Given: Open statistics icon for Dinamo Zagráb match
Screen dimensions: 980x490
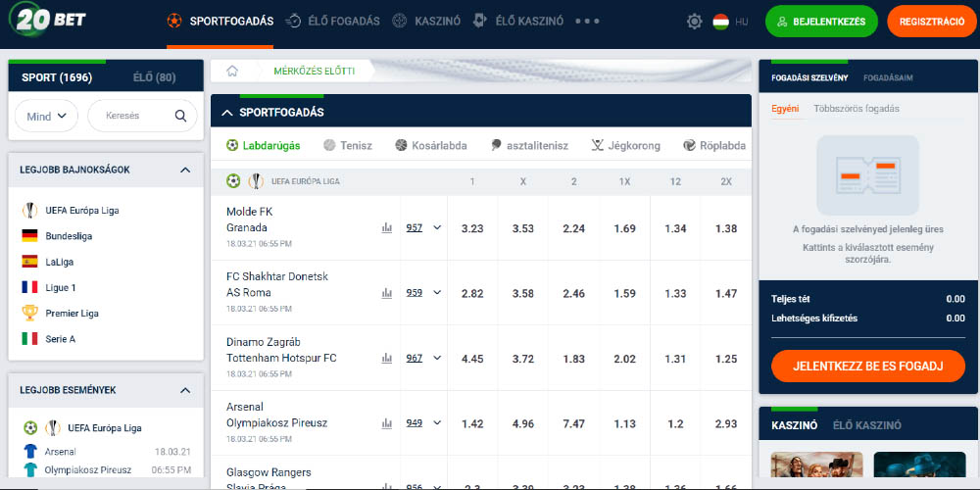Looking at the screenshot, I should [x=387, y=358].
